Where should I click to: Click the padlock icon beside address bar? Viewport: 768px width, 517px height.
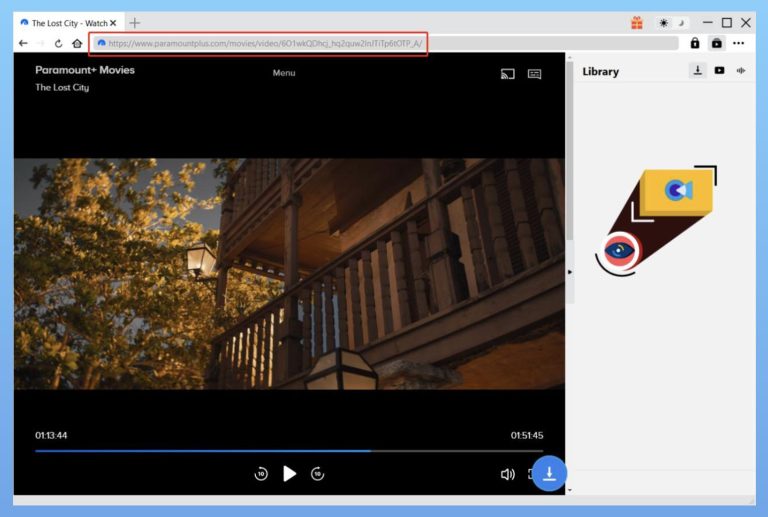[x=695, y=43]
